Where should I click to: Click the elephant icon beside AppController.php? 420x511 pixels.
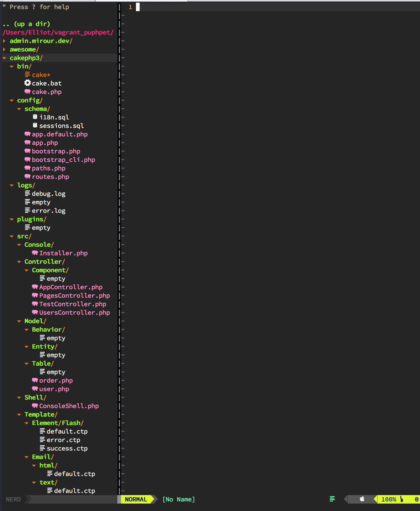(35, 287)
